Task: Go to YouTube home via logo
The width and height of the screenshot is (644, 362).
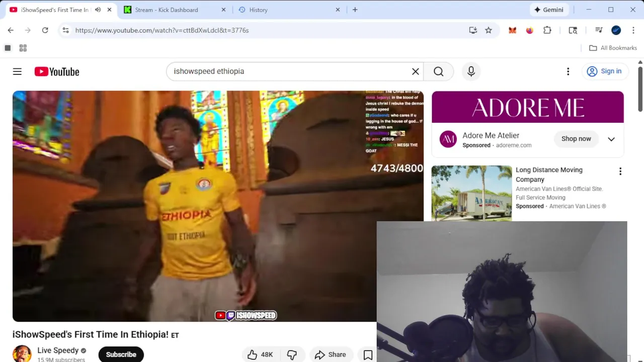Action: point(57,71)
